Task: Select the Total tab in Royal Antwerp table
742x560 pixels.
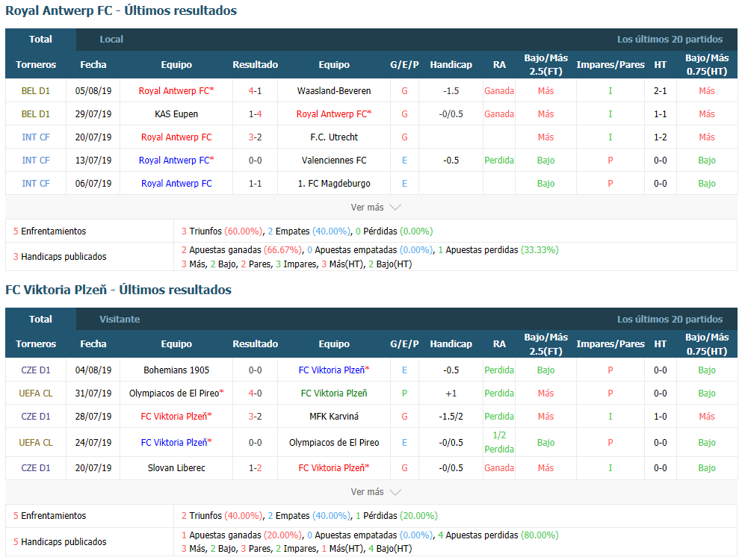Action: (x=40, y=40)
